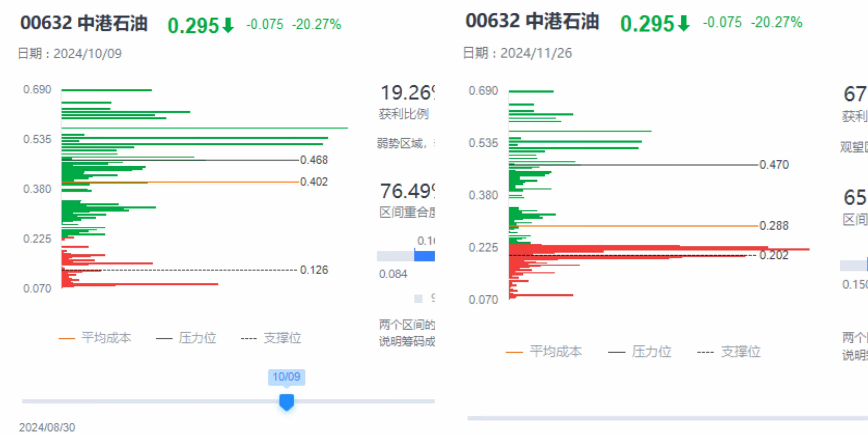868x434 pixels.
Task: Click left chart y-axis label 0.070
Action: pyautogui.click(x=37, y=289)
